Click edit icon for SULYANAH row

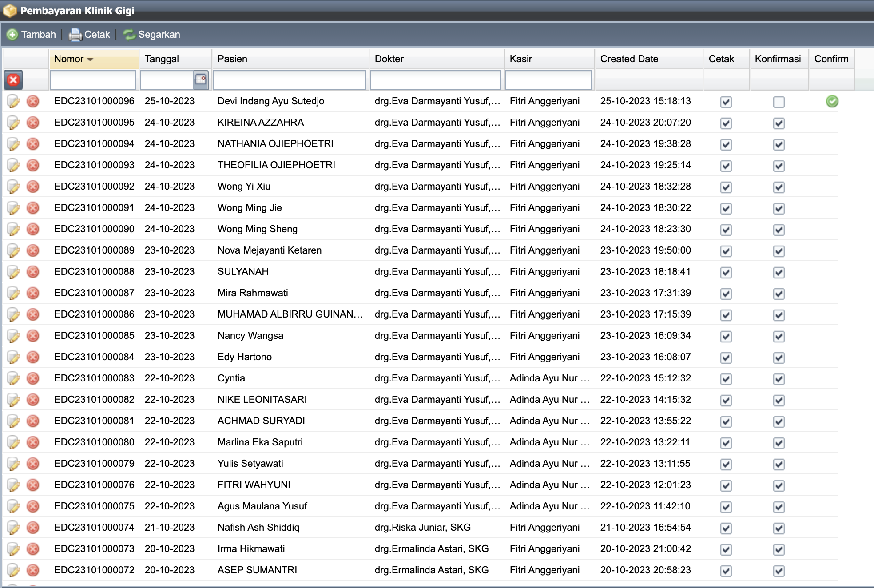click(14, 272)
